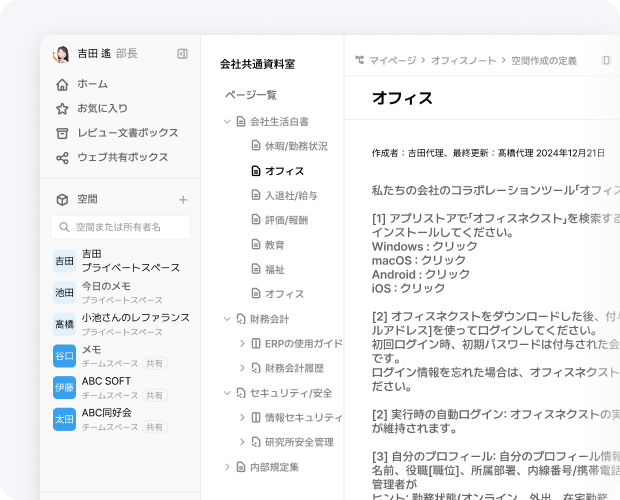Image resolution: width=620 pixels, height=500 pixels.
Task: Click the sidebar collapse icon beside 吉田 遙
Action: pyautogui.click(x=182, y=54)
